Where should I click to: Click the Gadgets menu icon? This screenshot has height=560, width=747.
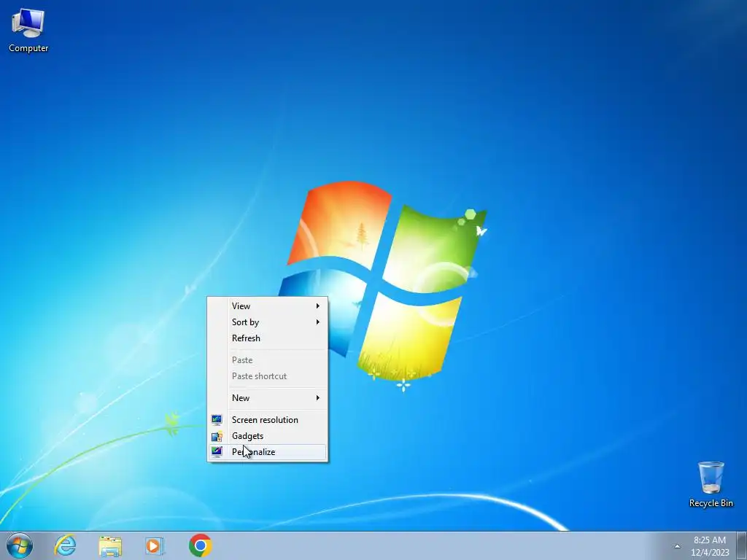point(217,436)
